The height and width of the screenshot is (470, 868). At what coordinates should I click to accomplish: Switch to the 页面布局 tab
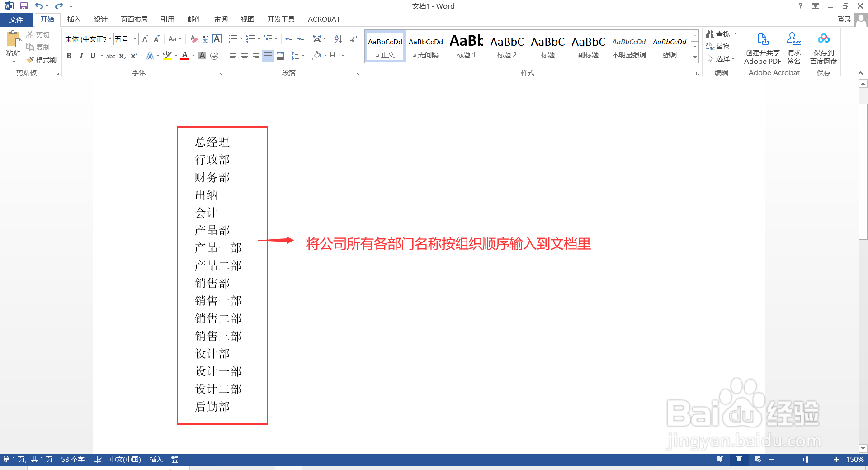coord(134,19)
